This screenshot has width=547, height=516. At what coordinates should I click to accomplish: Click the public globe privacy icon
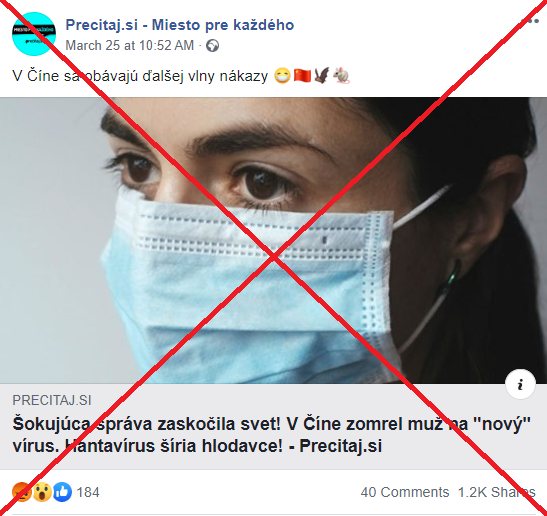pos(212,46)
